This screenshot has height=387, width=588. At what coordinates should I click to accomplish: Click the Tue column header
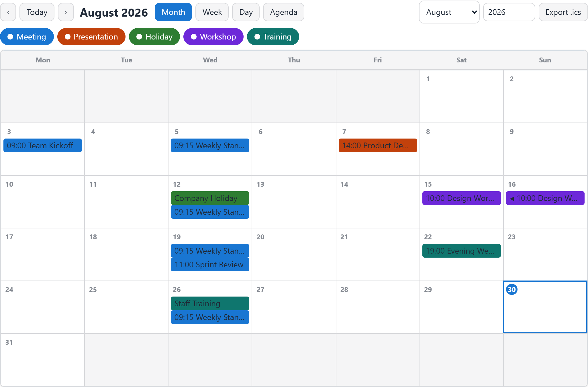127,60
